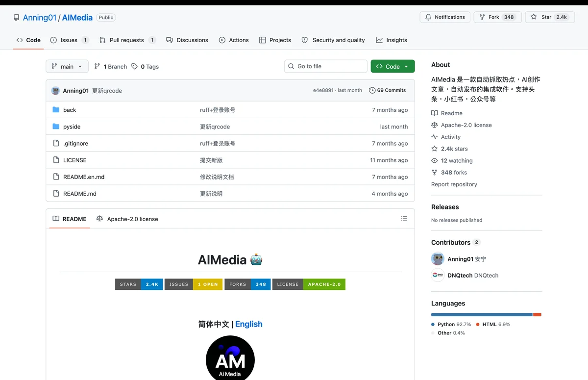The width and height of the screenshot is (588, 380).
Task: Open the 69 Commits history link
Action: [x=387, y=90]
